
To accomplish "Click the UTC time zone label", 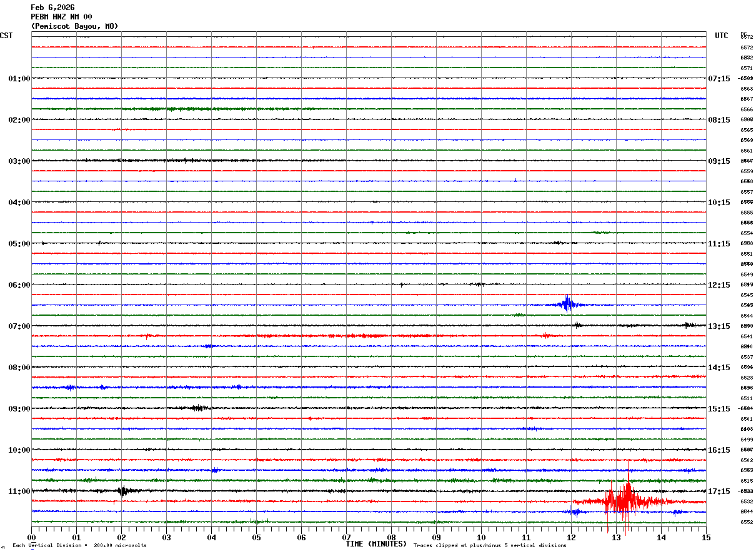I will coord(722,36).
